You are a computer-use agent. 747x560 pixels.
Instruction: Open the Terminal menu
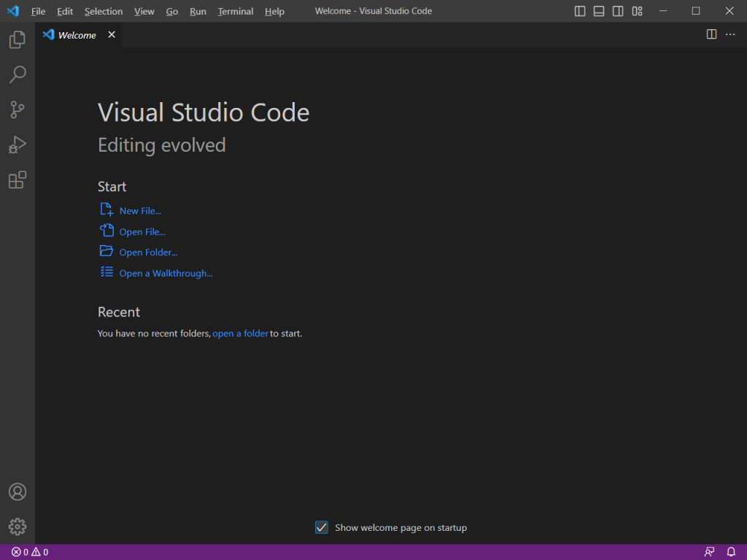point(236,12)
